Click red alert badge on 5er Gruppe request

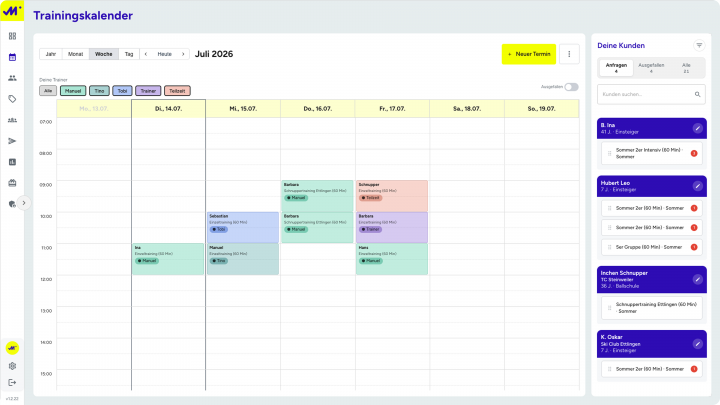coord(694,247)
